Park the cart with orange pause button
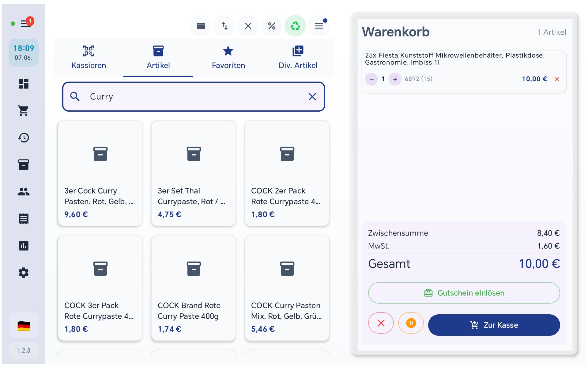The width and height of the screenshot is (588, 368). (411, 323)
